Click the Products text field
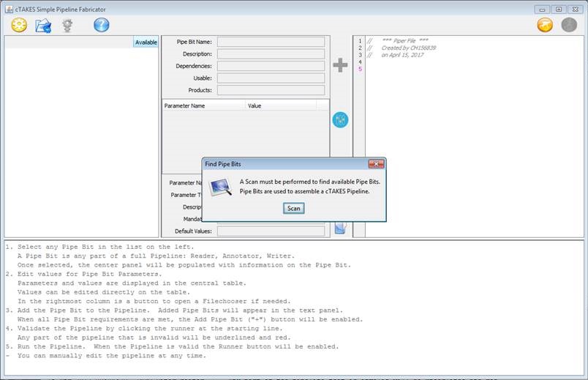This screenshot has width=588, height=380. click(270, 91)
